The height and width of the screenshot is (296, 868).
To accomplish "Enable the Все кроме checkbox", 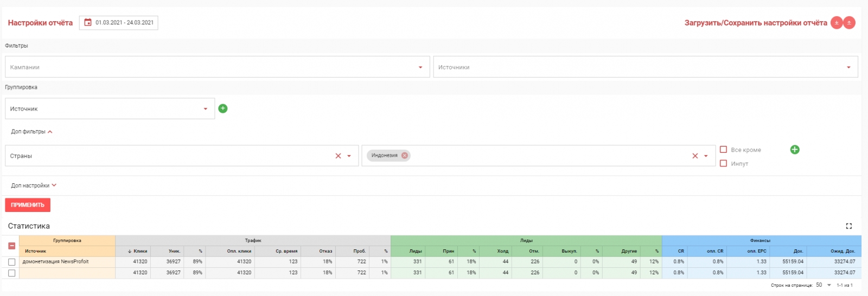I will [723, 150].
